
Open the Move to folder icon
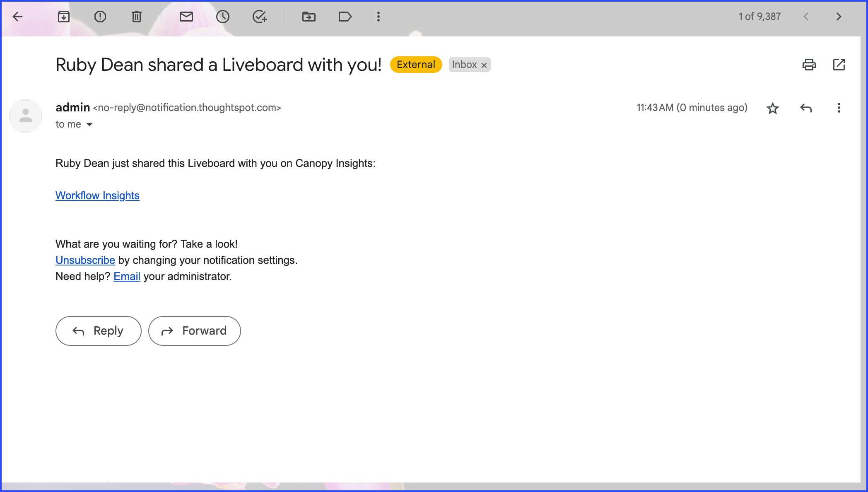tap(309, 17)
